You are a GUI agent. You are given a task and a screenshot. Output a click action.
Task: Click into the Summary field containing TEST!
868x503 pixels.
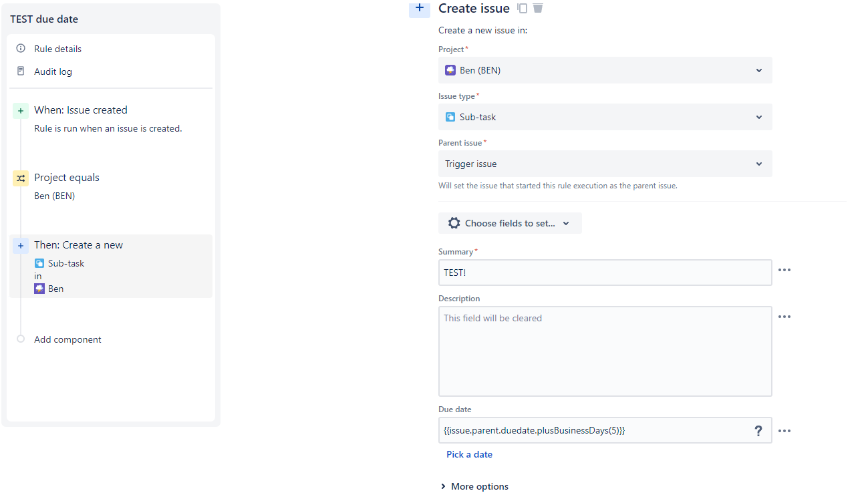[605, 273]
